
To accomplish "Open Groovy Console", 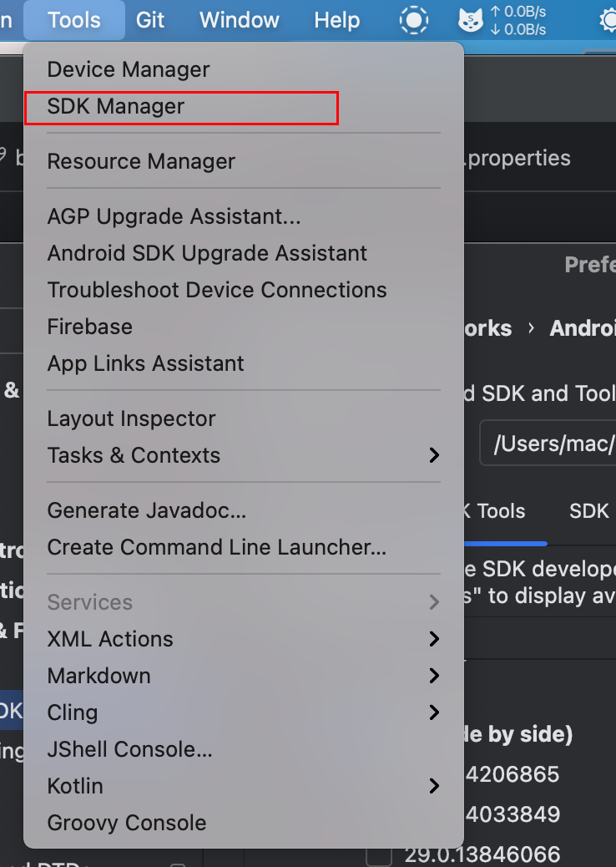I will tap(244, 824).
